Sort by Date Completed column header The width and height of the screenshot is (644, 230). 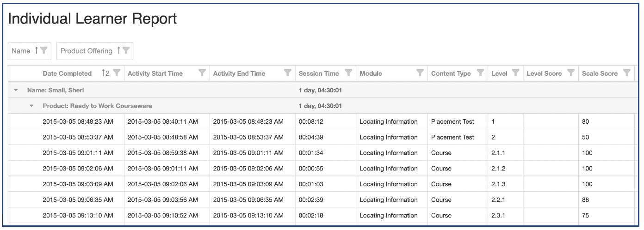(67, 73)
